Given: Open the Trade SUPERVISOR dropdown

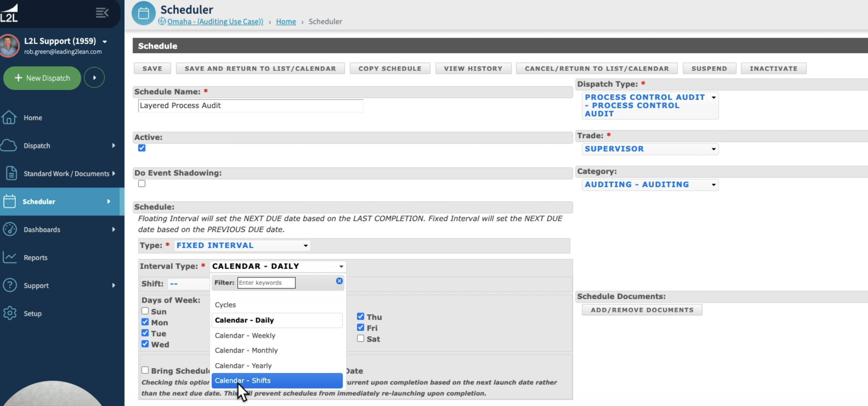Looking at the screenshot, I should click(x=650, y=149).
